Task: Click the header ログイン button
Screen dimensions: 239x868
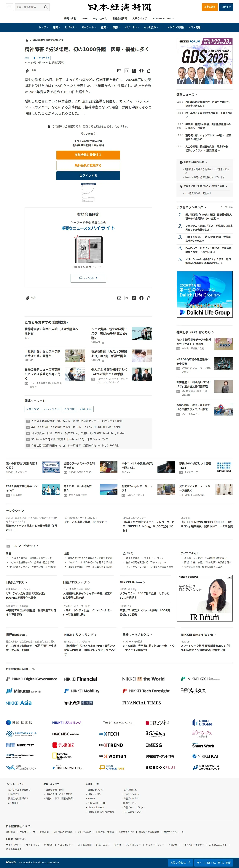Action: coord(226,7)
